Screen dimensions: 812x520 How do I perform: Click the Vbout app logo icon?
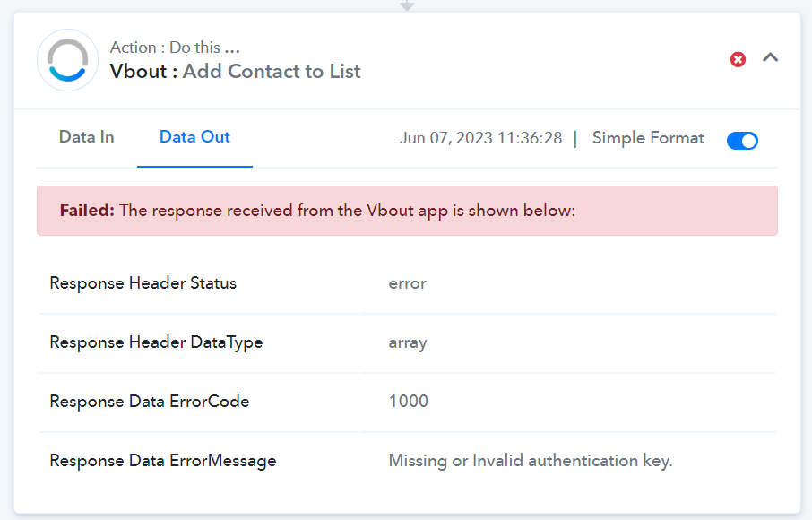click(68, 60)
